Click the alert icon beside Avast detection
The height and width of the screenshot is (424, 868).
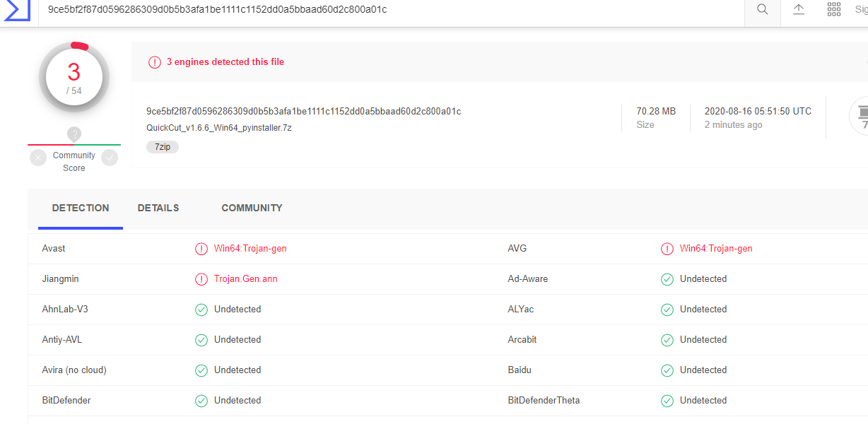(201, 249)
